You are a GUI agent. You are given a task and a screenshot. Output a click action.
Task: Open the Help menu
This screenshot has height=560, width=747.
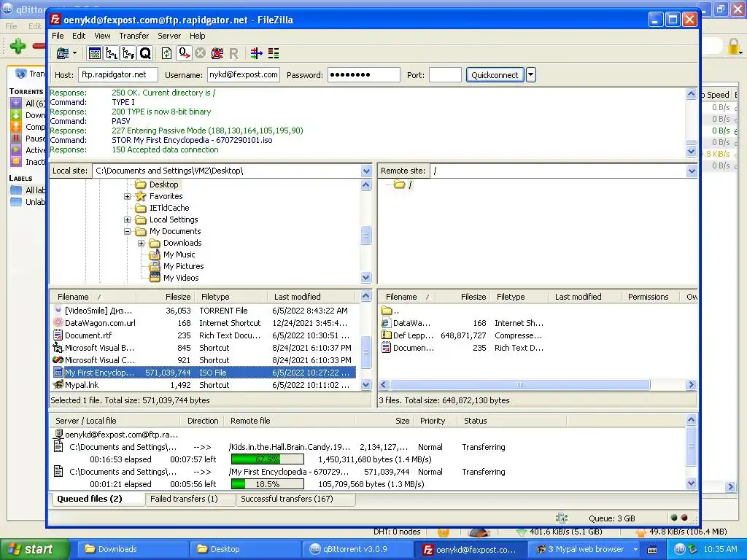(x=197, y=36)
